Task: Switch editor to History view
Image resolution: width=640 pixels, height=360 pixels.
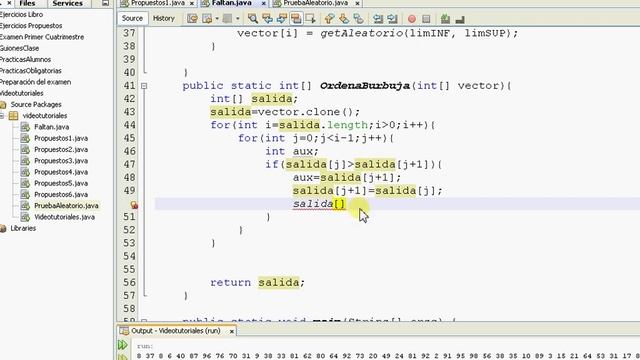Action: (x=164, y=18)
